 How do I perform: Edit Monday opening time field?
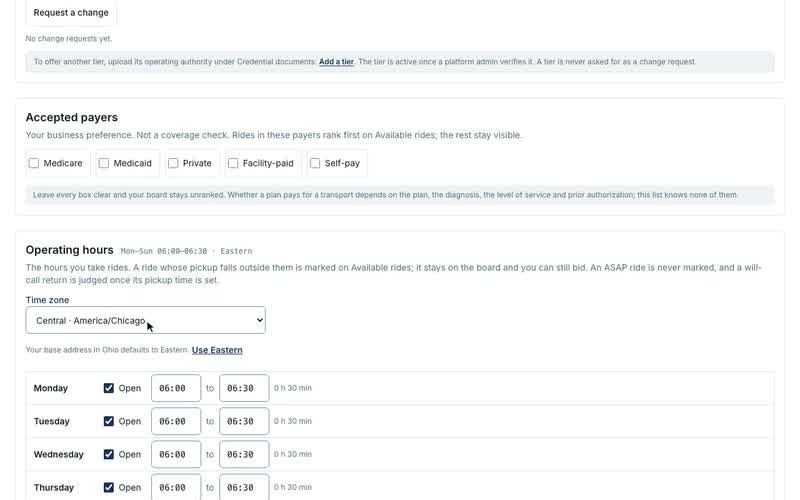[176, 388]
